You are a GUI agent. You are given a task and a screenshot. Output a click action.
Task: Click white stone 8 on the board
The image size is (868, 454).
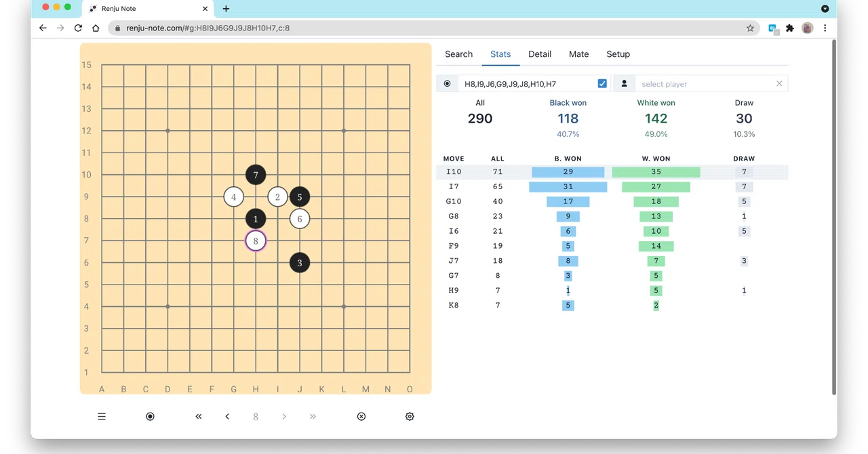[x=256, y=241]
